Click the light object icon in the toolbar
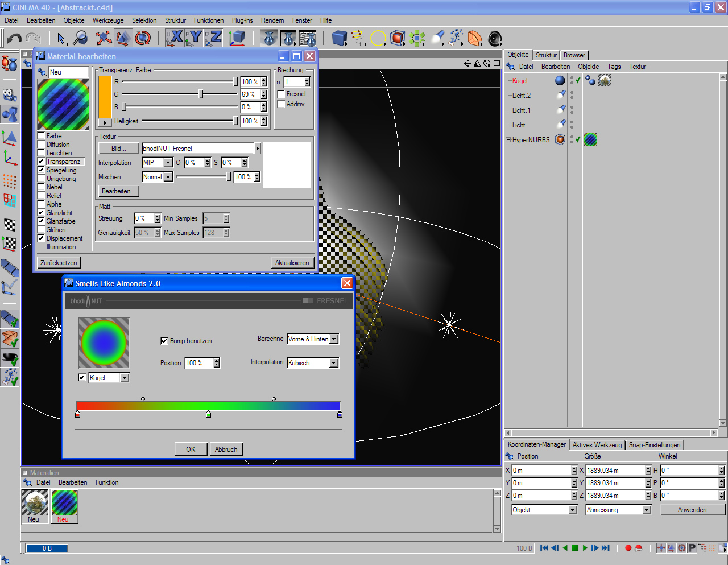The image size is (728, 565). pos(437,38)
